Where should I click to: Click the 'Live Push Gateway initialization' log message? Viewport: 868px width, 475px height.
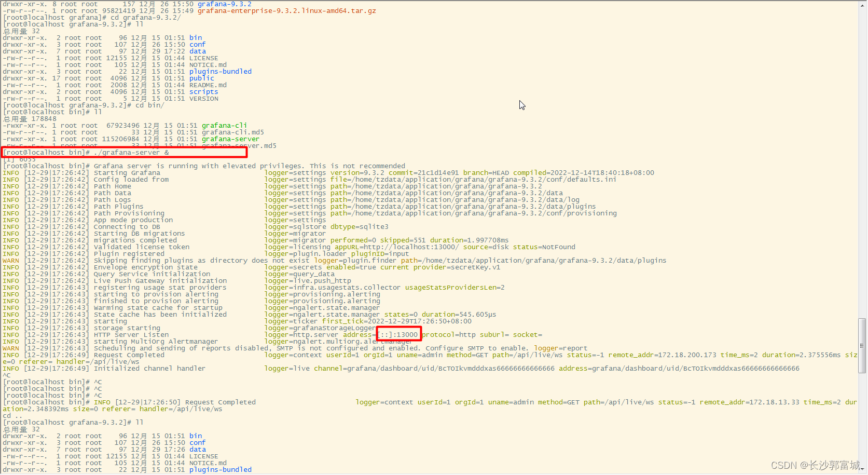tap(160, 281)
